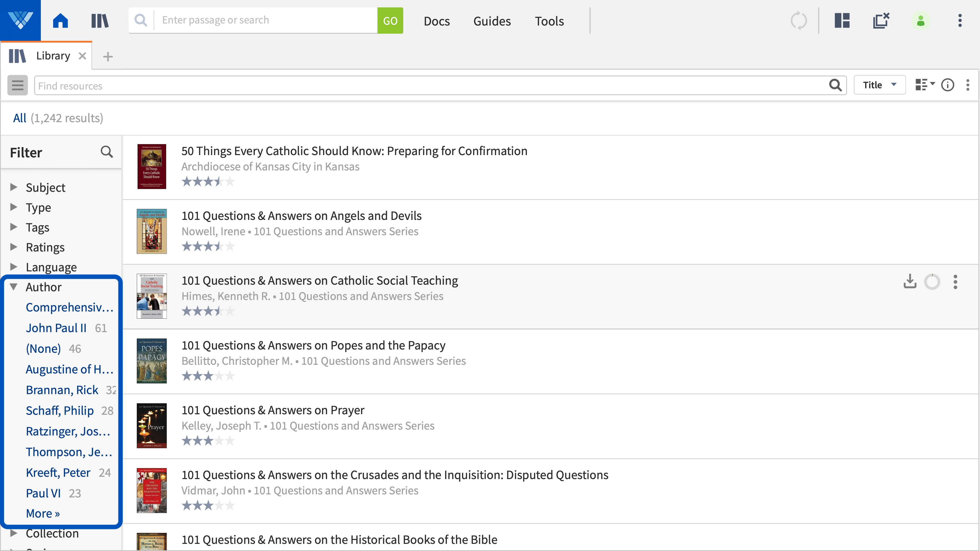Viewport: 980px width, 551px height.
Task: Click the Verbum logo icon
Action: [20, 20]
